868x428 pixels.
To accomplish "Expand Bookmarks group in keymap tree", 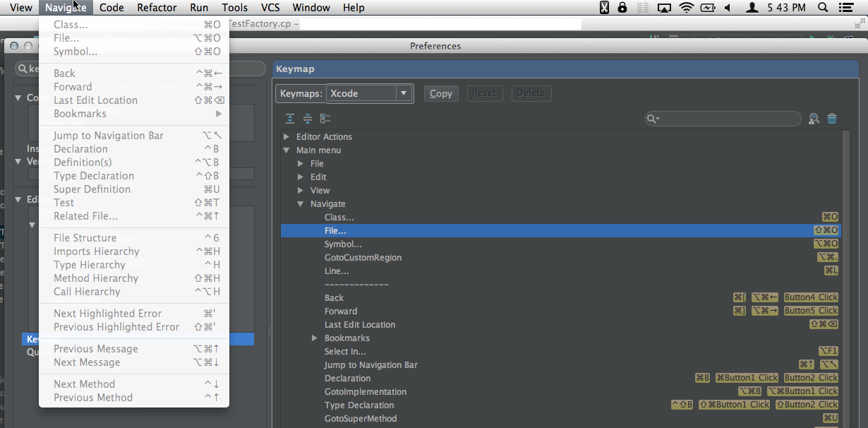I will 314,338.
